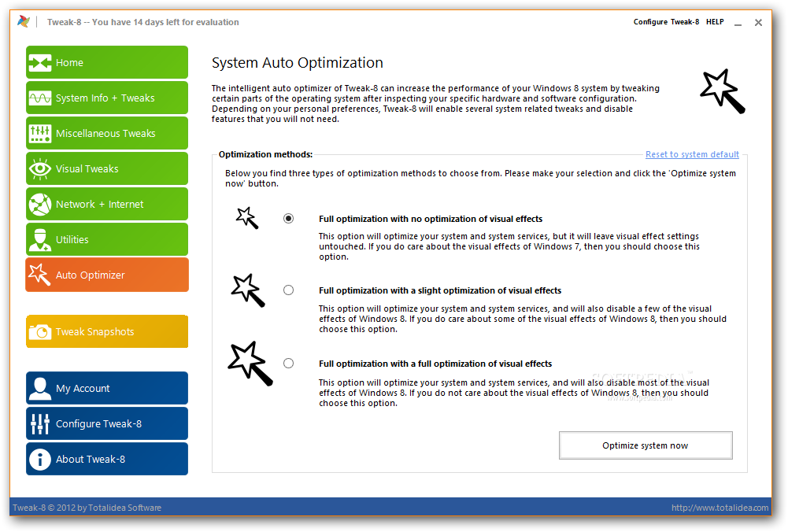
Task: Click the evaluation notice '14 days left' title text
Action: [142, 22]
